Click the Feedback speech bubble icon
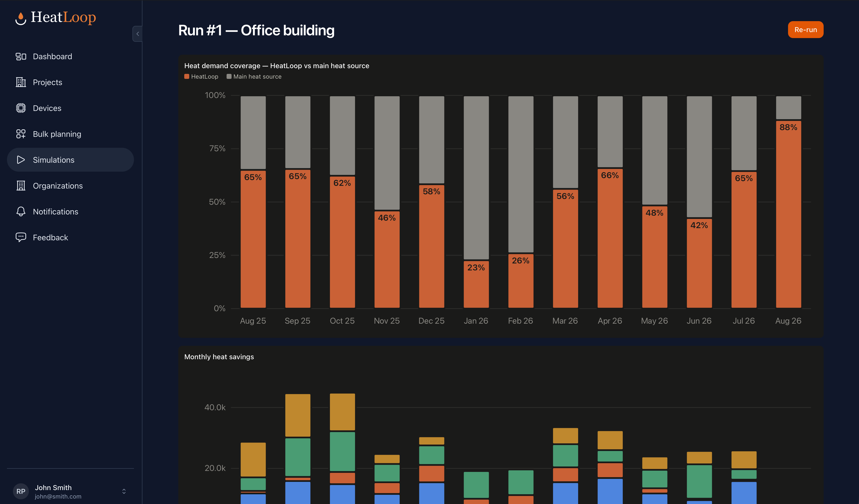 (x=21, y=237)
